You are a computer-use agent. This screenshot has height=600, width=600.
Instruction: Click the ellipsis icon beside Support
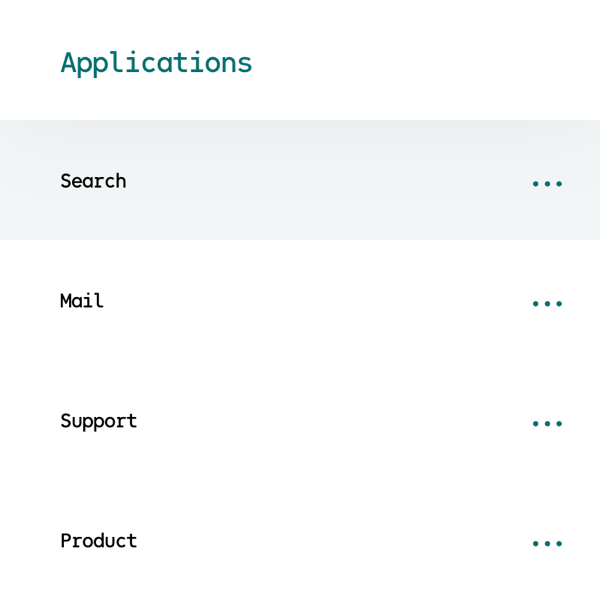547,424
